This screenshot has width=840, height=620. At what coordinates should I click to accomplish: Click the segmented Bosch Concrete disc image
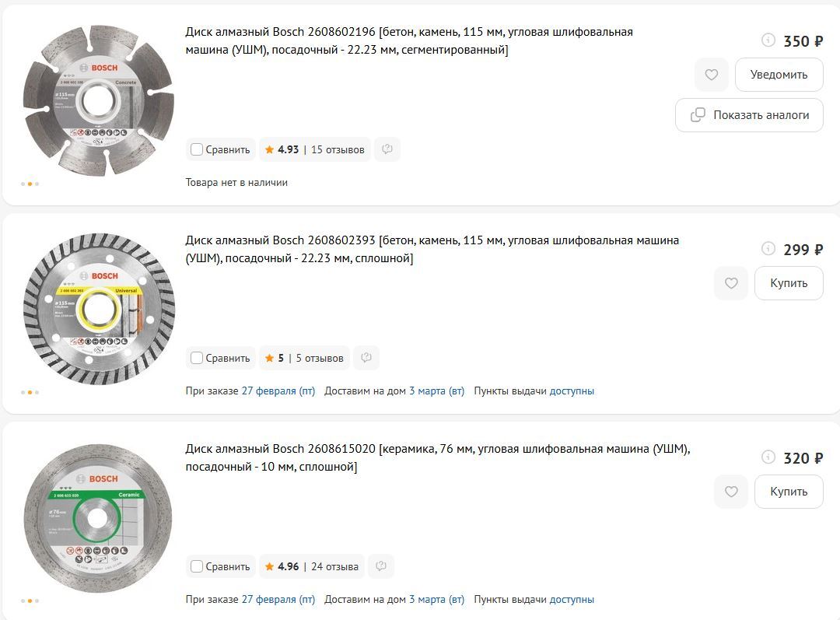98,100
